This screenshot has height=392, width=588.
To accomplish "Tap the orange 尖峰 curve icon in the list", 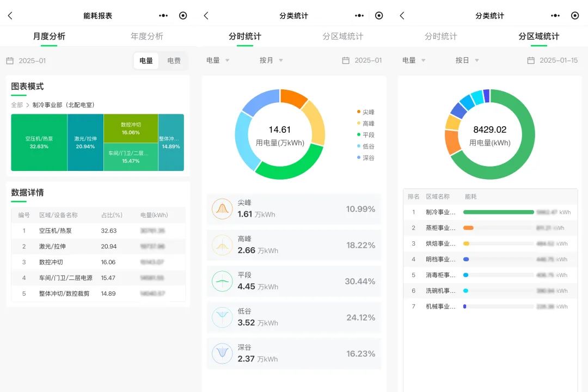I will tap(222, 209).
